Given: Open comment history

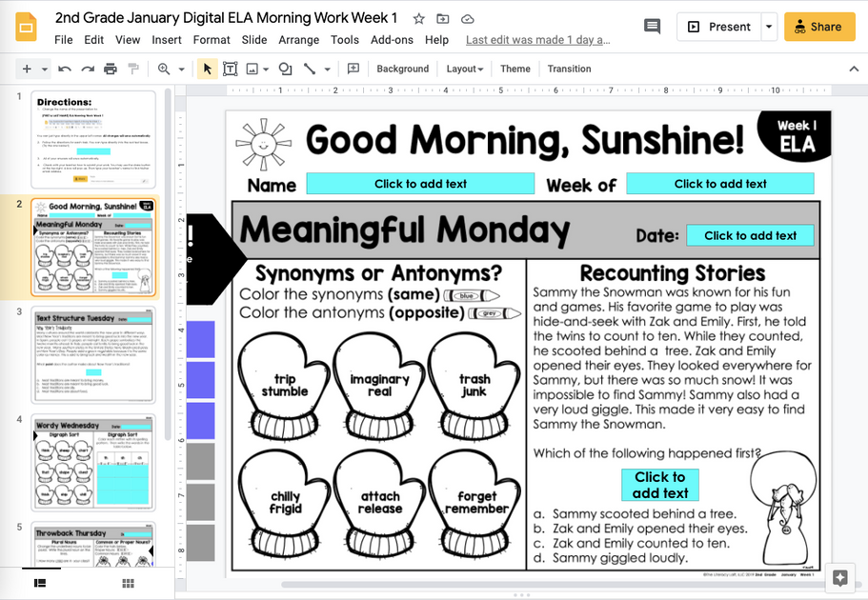Looking at the screenshot, I should 652,27.
